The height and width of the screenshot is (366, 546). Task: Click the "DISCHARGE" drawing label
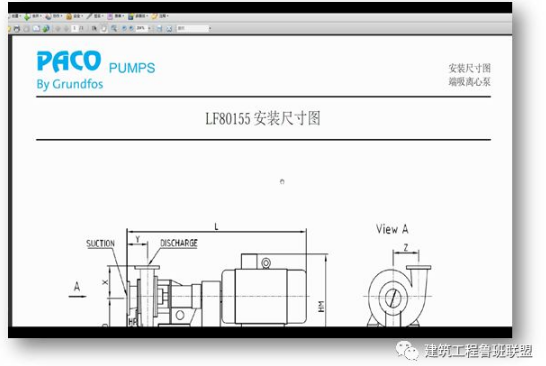(179, 243)
